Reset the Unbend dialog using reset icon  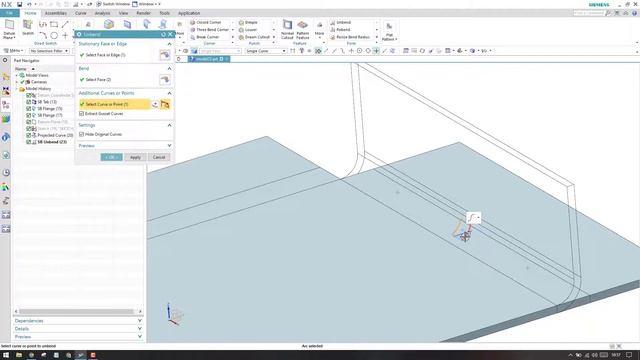(163, 34)
